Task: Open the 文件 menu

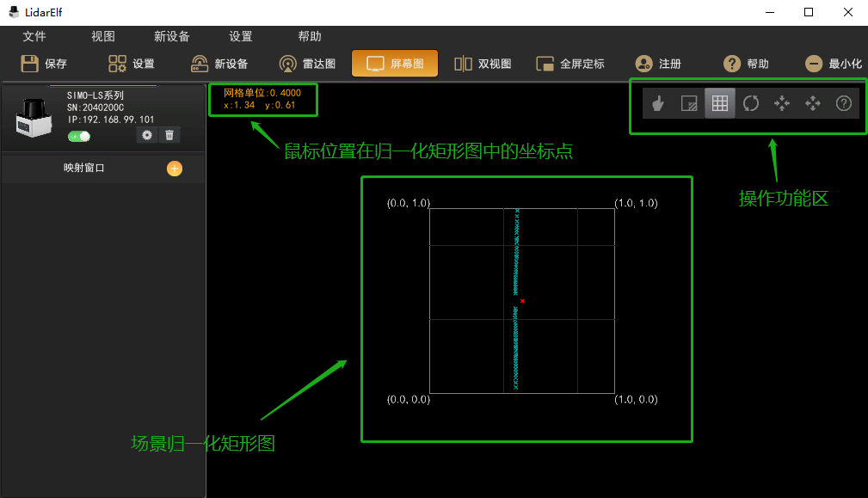Action: tap(34, 36)
